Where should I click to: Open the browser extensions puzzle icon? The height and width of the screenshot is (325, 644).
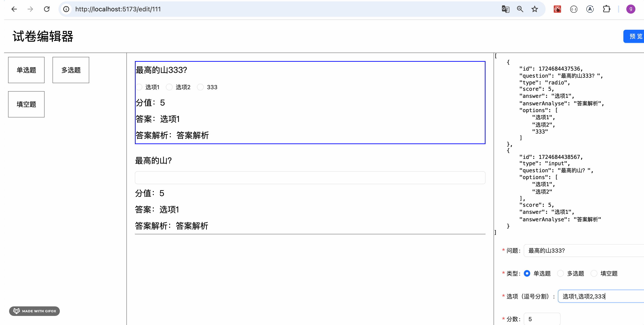pos(607,9)
